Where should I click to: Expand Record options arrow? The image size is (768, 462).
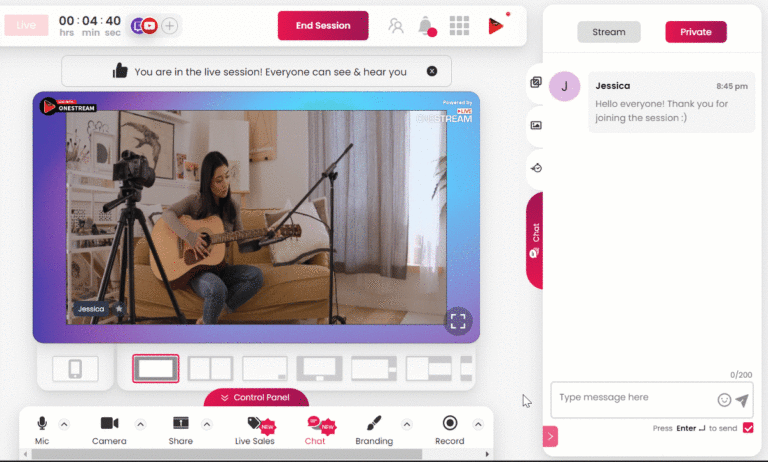478,424
